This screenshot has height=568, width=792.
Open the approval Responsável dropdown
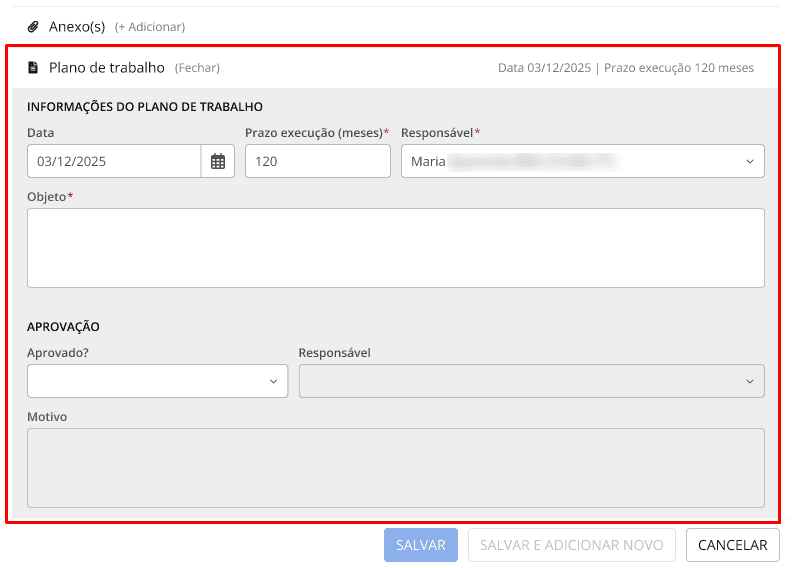pos(531,381)
